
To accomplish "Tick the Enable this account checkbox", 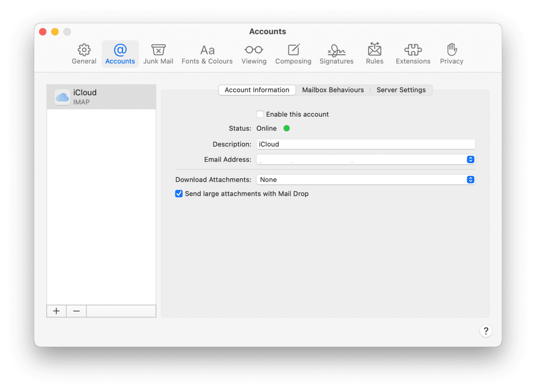I will [x=261, y=114].
